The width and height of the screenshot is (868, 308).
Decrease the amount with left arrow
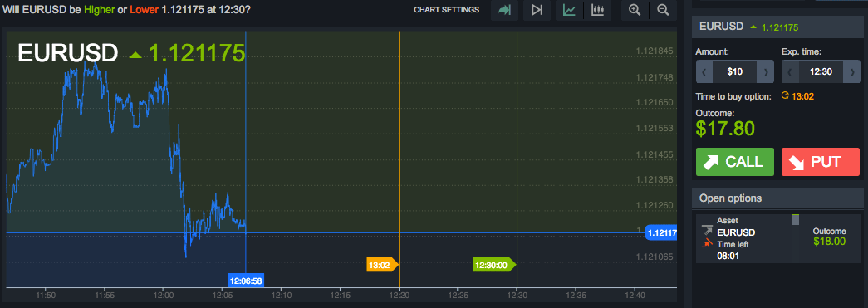click(704, 72)
